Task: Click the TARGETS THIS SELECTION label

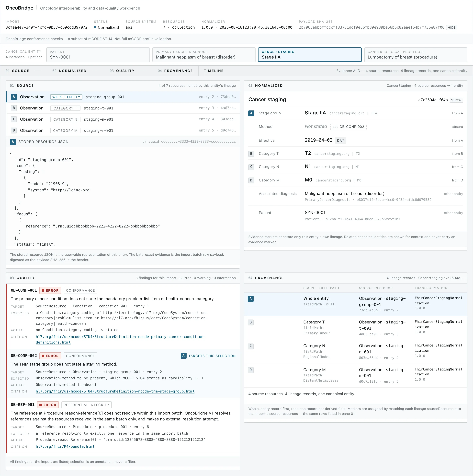Action: point(212,356)
